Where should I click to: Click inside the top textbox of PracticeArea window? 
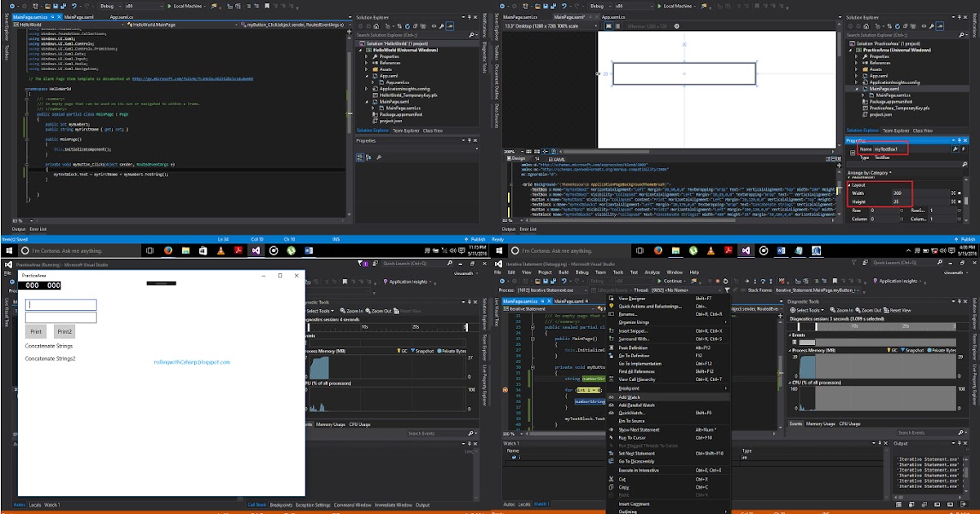61,305
